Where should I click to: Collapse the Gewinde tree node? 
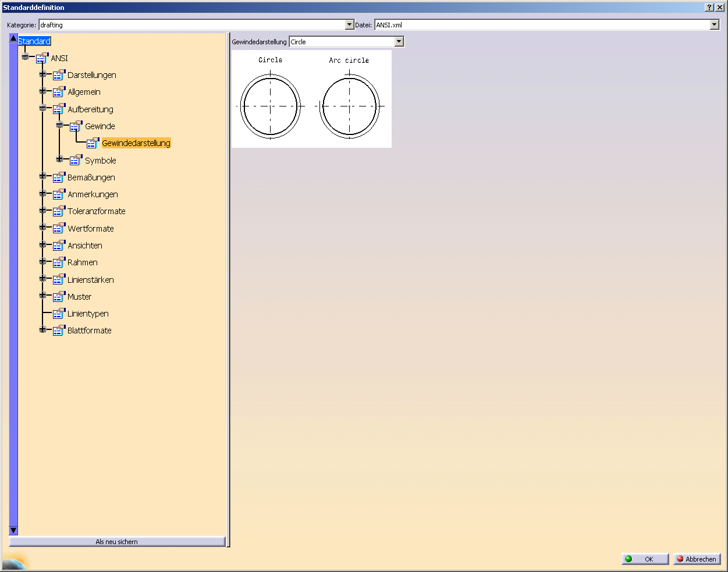[59, 125]
